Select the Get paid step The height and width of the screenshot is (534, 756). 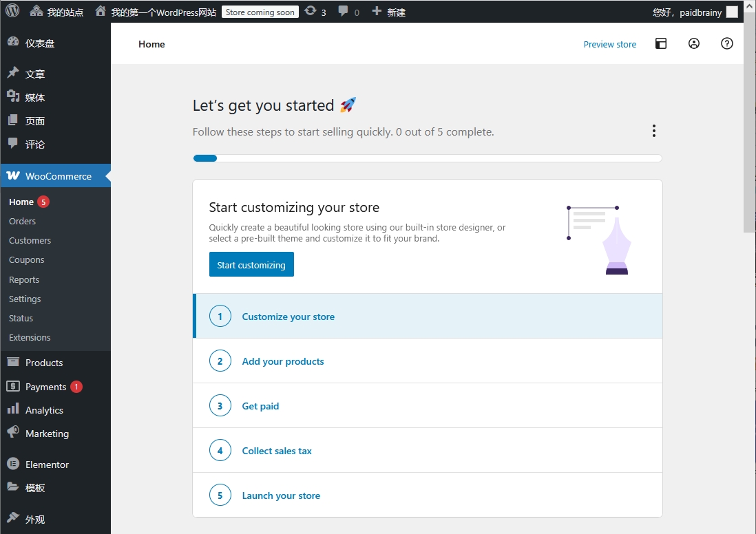[x=428, y=406]
